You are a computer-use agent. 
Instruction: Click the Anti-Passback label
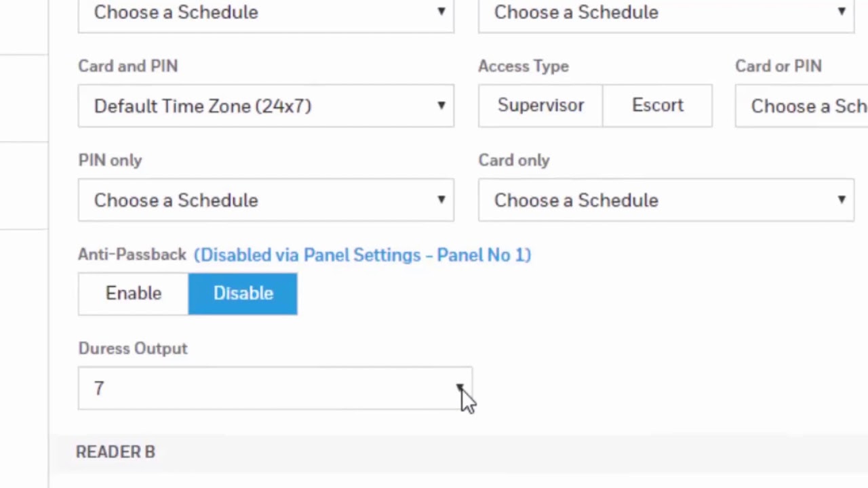pos(132,255)
